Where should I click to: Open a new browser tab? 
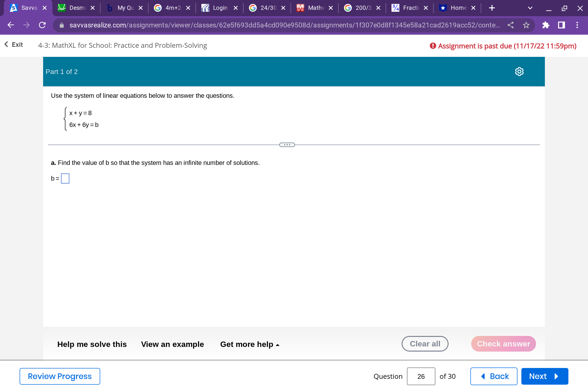tap(492, 8)
